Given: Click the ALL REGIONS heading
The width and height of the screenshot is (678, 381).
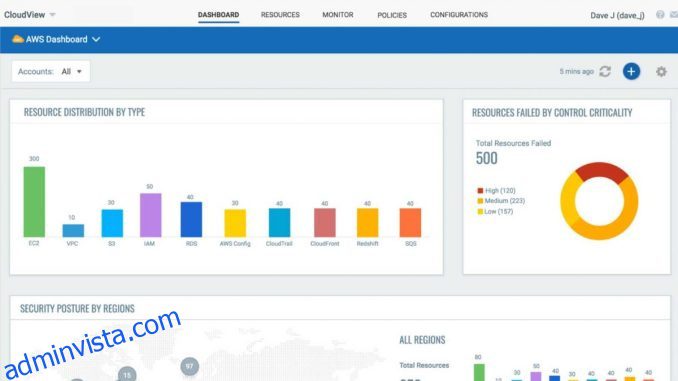Looking at the screenshot, I should pos(422,340).
